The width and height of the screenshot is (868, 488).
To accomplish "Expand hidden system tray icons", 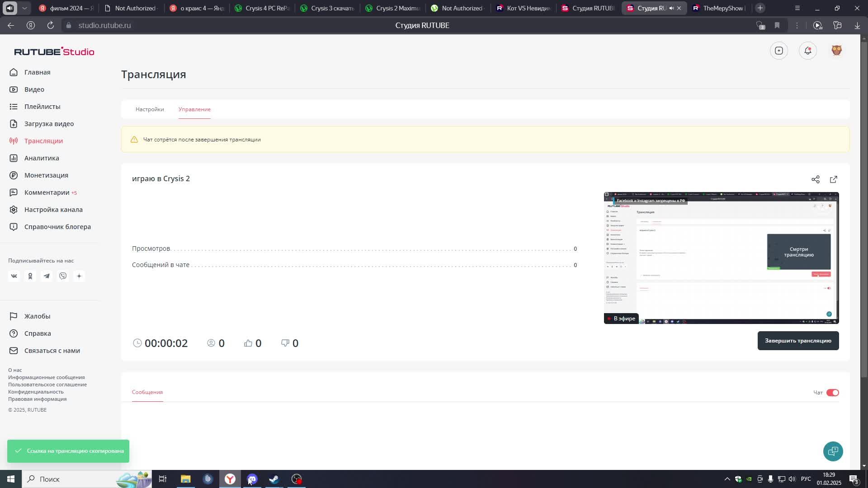I will pyautogui.click(x=727, y=479).
